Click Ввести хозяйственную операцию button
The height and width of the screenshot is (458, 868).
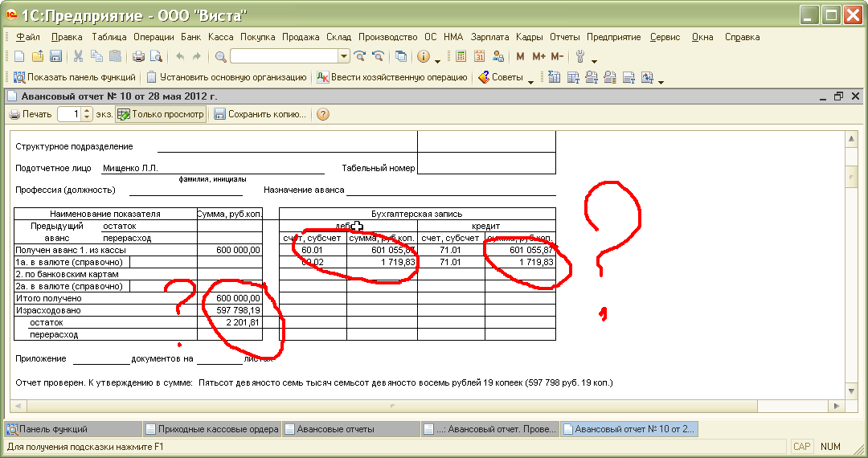tap(392, 78)
